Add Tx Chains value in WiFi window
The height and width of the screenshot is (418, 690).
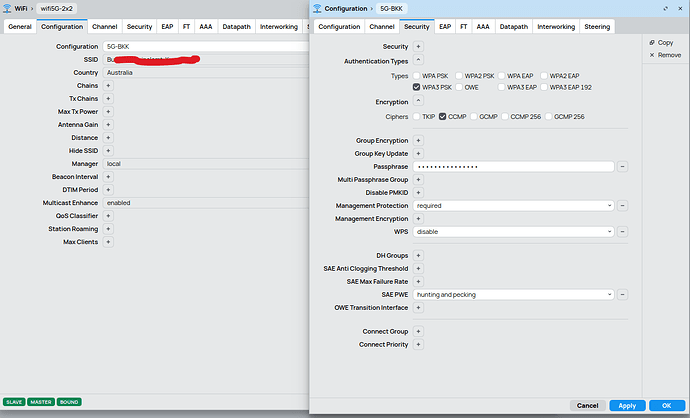point(108,99)
